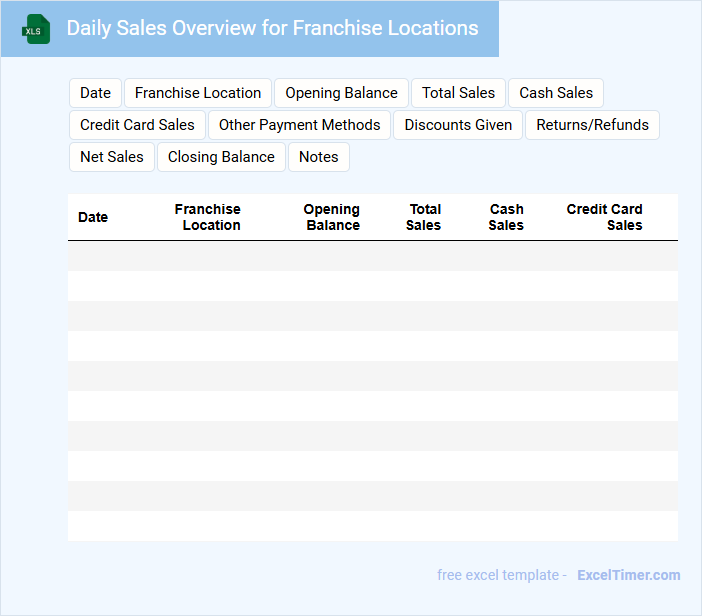This screenshot has width=702, height=616.
Task: Select the Total Sales tag
Action: [x=458, y=93]
